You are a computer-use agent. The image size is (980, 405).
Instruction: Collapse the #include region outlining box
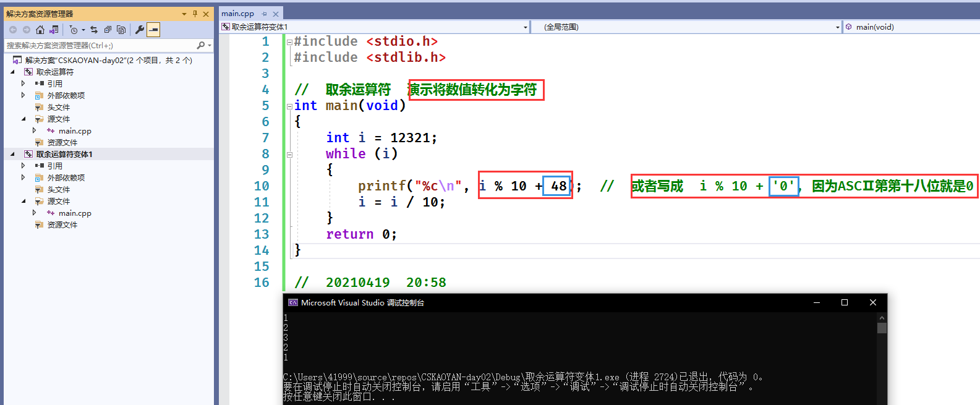[289, 42]
